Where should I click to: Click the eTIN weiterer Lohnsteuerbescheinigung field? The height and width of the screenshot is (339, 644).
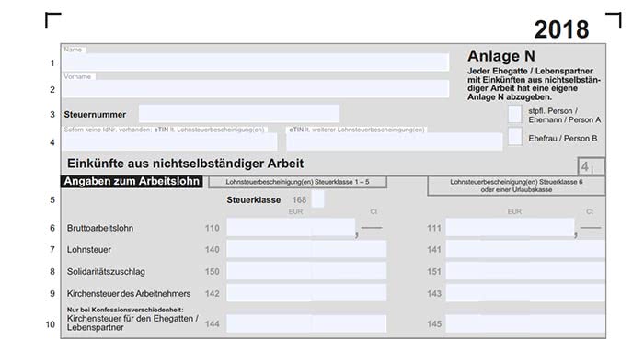(x=395, y=141)
